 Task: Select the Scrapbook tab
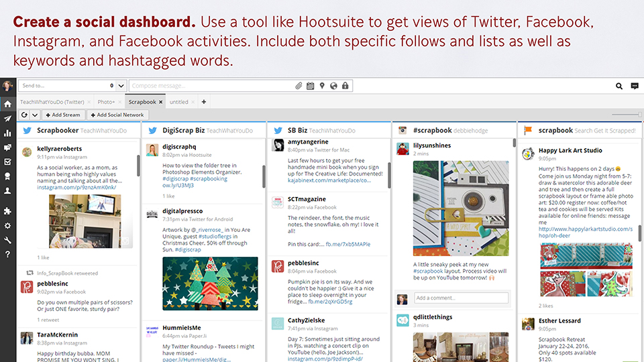[x=142, y=102]
